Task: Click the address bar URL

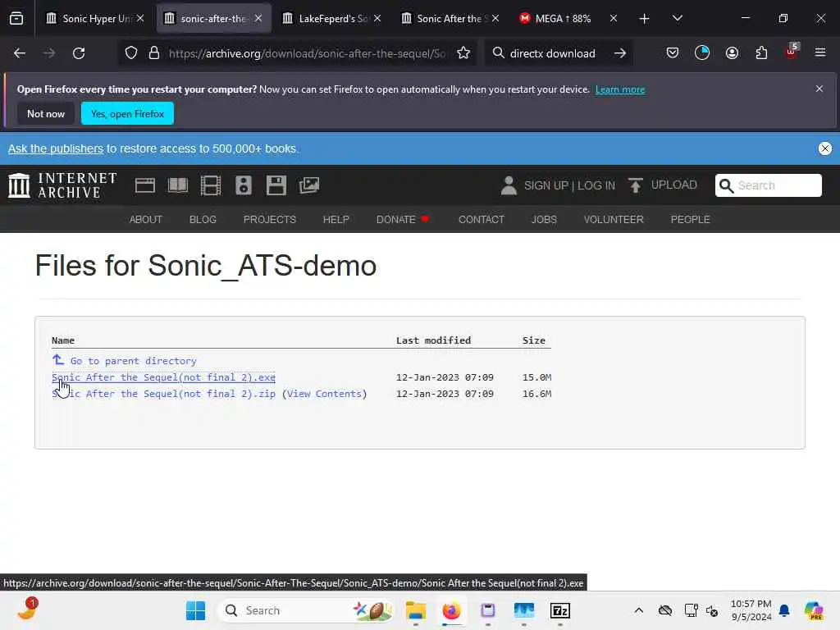Action: click(307, 53)
